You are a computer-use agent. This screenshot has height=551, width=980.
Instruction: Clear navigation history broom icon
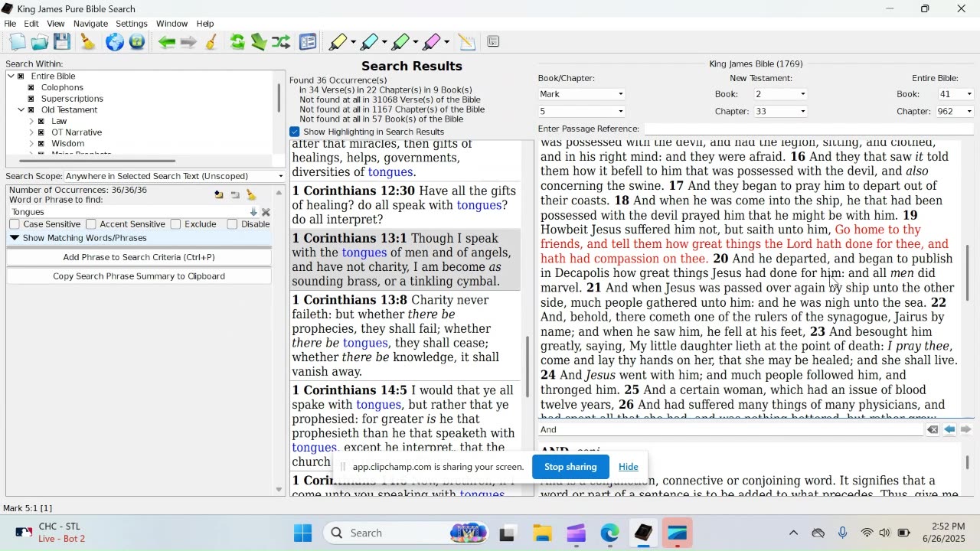click(x=211, y=42)
